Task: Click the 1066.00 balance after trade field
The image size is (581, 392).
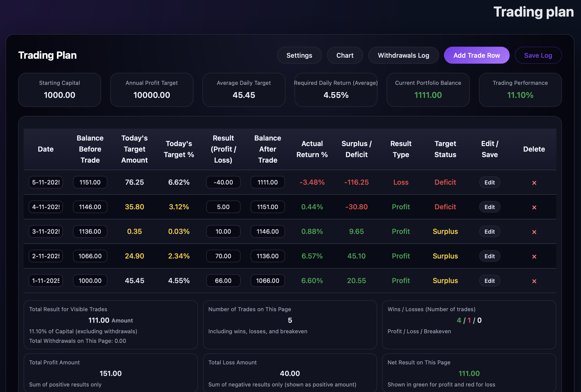Action: point(267,281)
